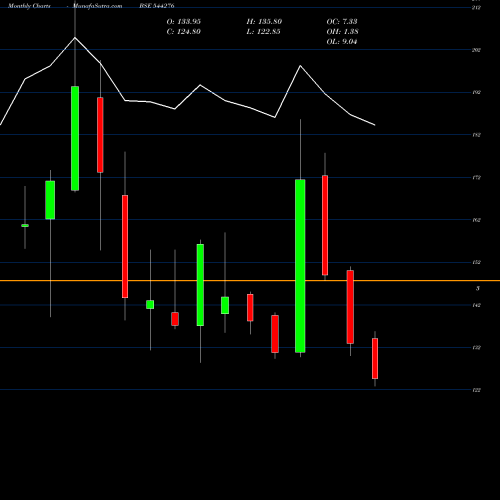Click the 172 price axis label
The width and height of the screenshot is (500, 500).
(x=476, y=178)
